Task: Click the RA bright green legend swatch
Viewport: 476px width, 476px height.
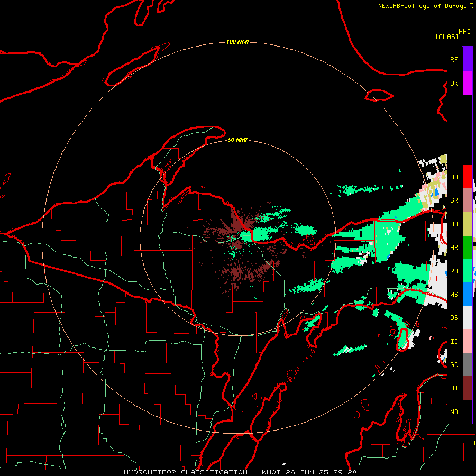Action: point(467,271)
